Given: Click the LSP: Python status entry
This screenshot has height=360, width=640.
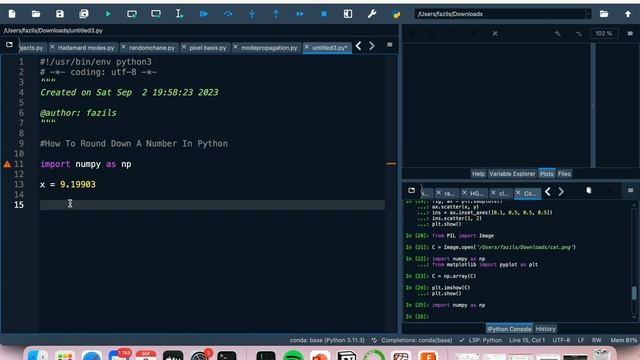Looking at the screenshot, I should [x=480, y=340].
